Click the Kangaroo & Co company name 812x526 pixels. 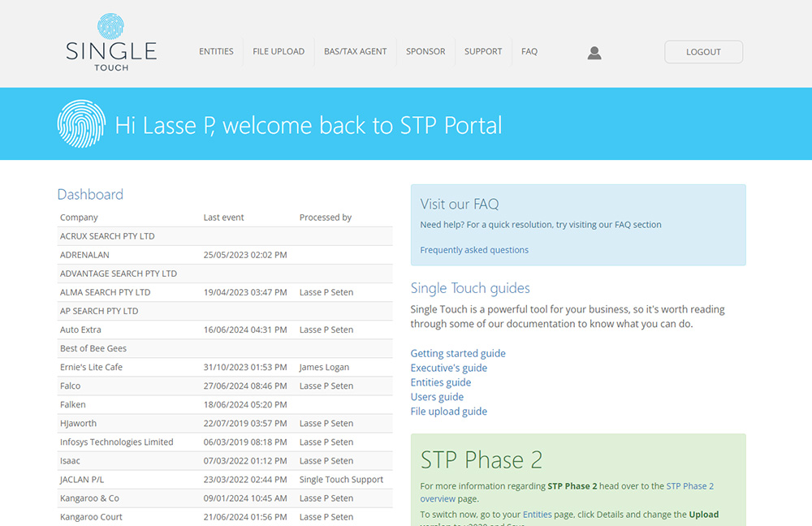pyautogui.click(x=89, y=498)
